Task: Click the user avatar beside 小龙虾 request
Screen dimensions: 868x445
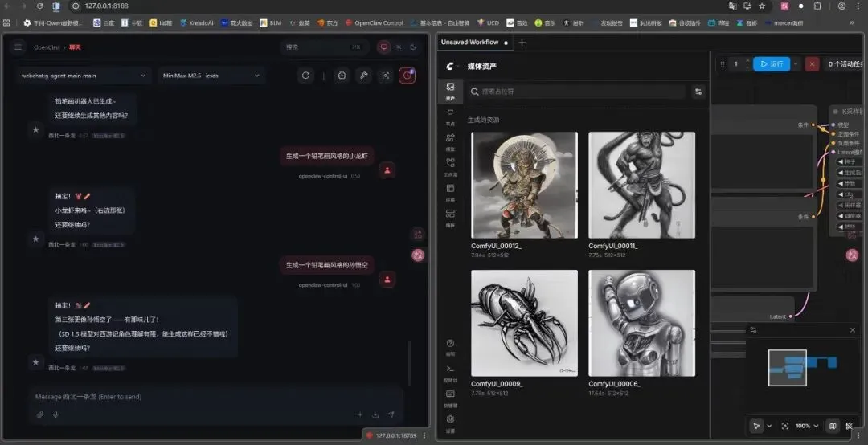Action: click(x=387, y=170)
